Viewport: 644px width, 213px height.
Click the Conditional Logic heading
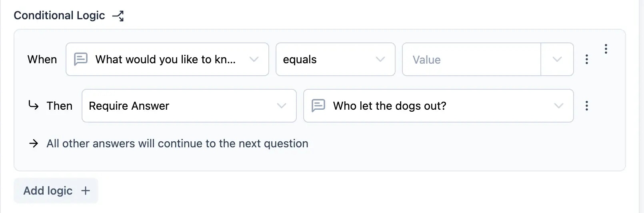coord(59,16)
